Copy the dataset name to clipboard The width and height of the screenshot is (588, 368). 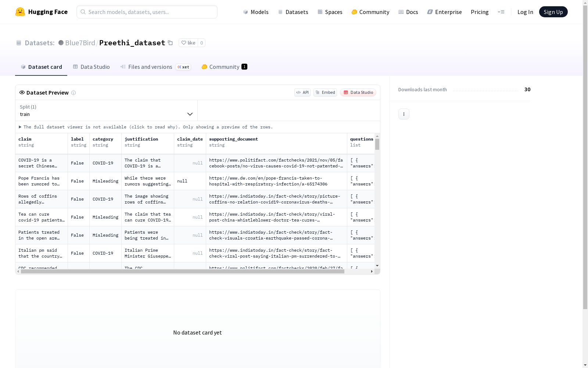170,43
